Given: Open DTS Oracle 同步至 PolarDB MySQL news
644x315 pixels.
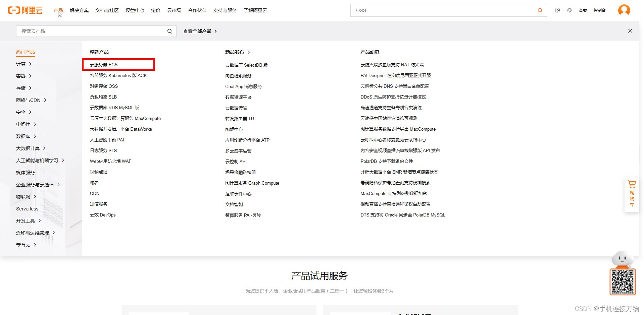Looking at the screenshot, I should (403, 215).
